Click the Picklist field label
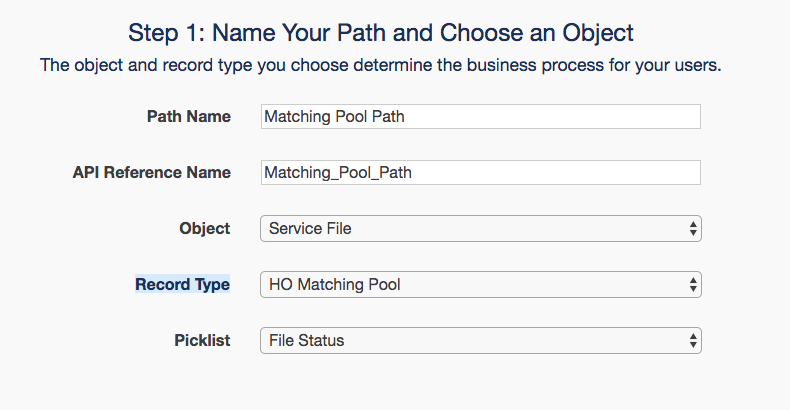Screen dimensions: 790x410 [x=202, y=341]
